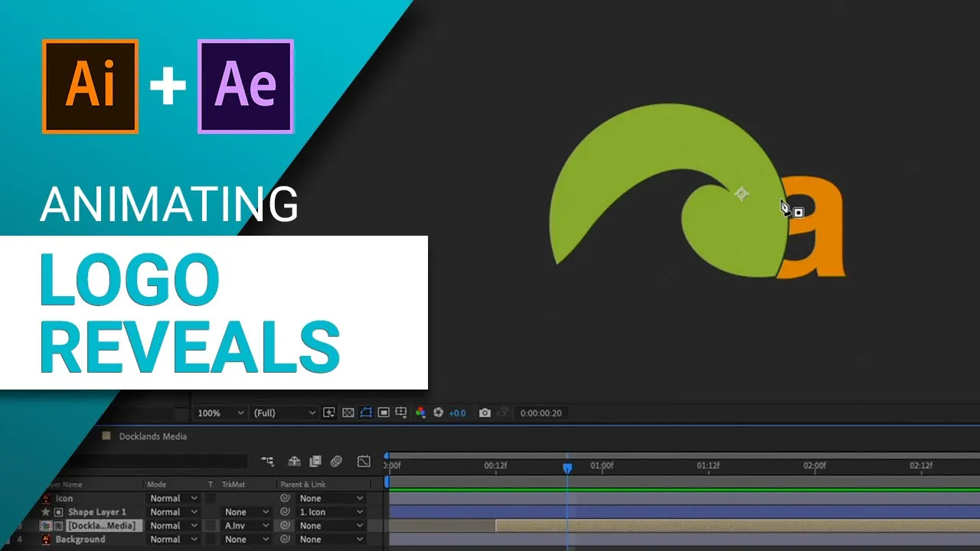
Task: Click the TrkMat column header
Action: click(233, 484)
